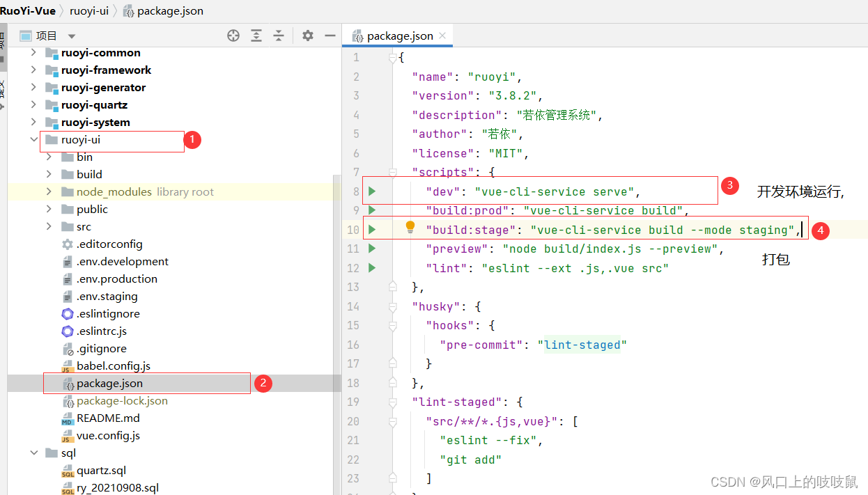Image resolution: width=868 pixels, height=495 pixels.
Task: Click the locate/select opened file target icon
Action: (233, 36)
